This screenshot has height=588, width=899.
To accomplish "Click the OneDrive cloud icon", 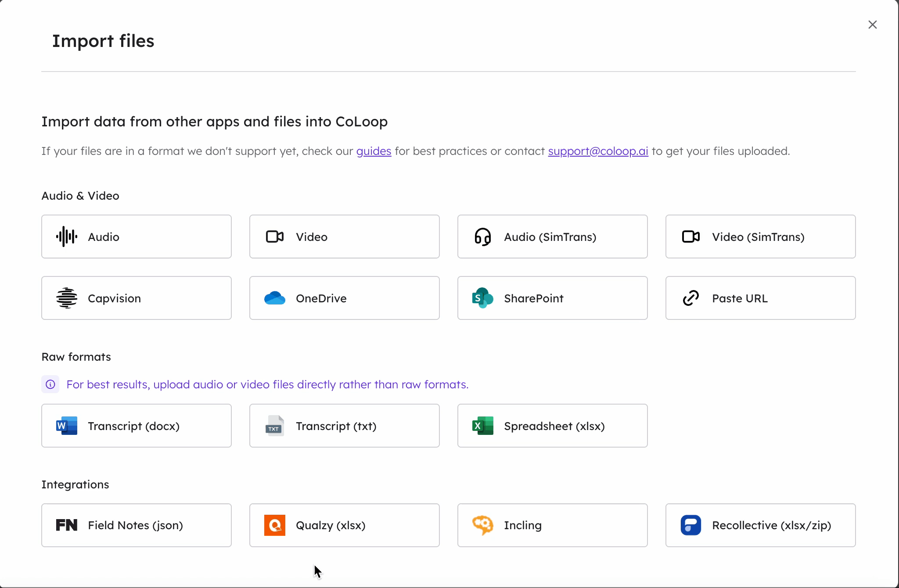I will tap(275, 298).
